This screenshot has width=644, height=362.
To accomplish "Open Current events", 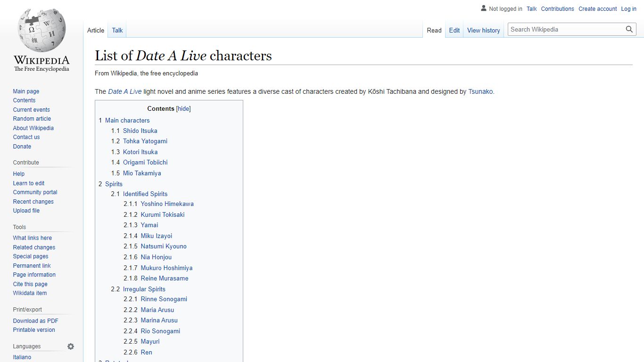I will (x=31, y=110).
